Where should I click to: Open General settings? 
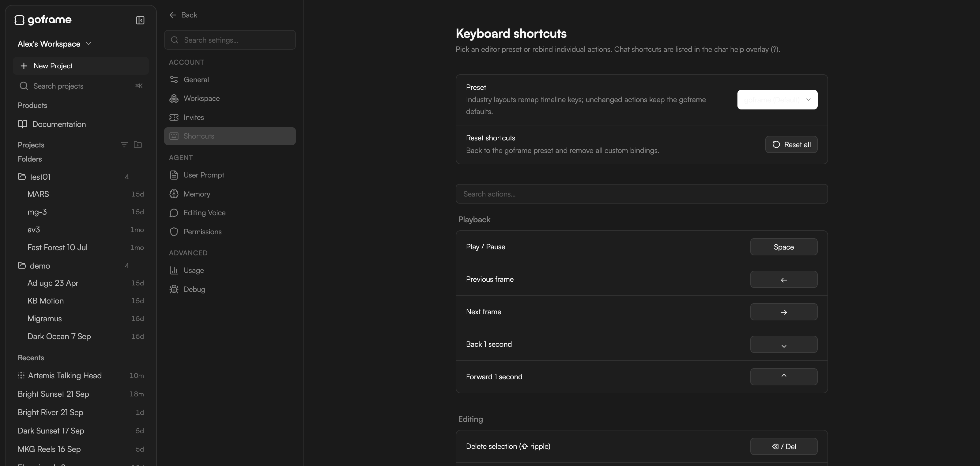click(230, 80)
